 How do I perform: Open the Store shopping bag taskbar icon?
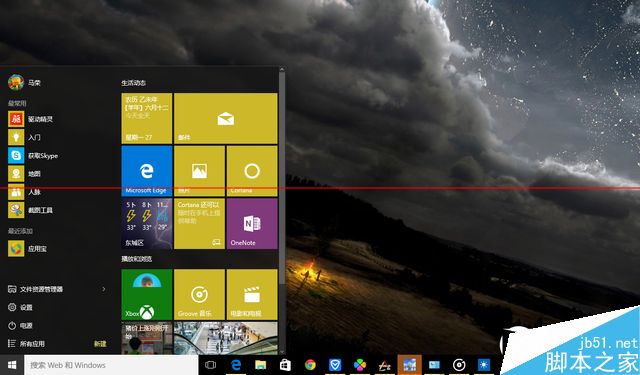(285, 365)
